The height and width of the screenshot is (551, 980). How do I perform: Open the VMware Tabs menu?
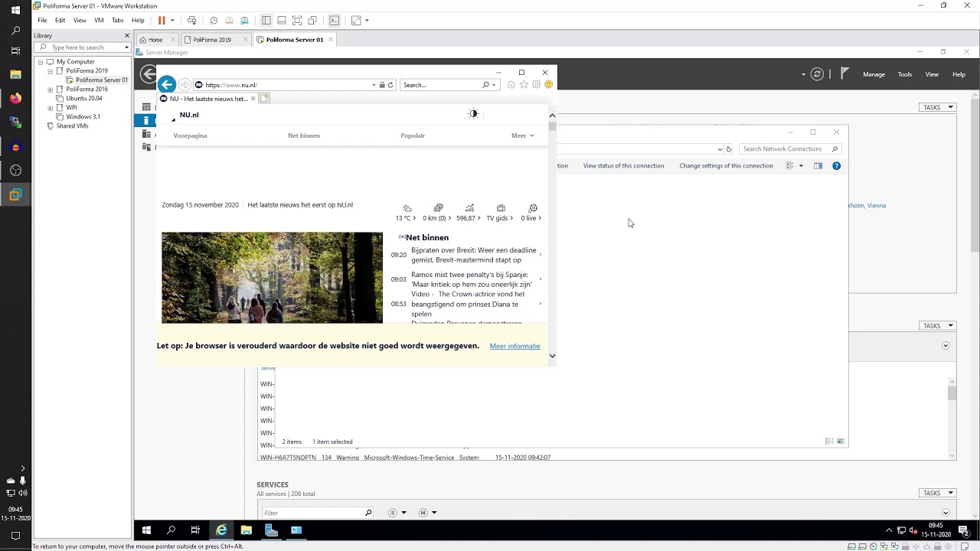[117, 21]
